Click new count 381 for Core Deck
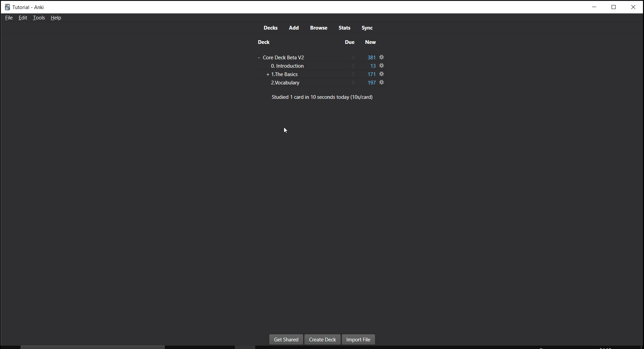This screenshot has height=349, width=644. pos(371,58)
